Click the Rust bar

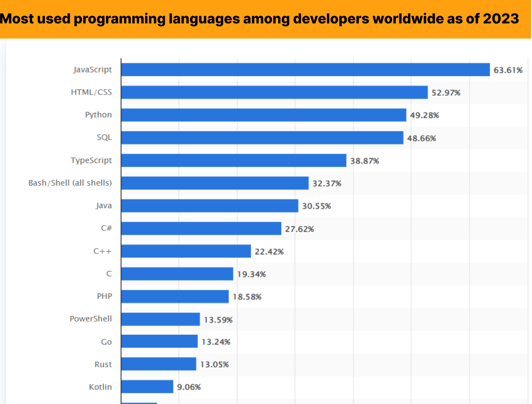(x=159, y=364)
